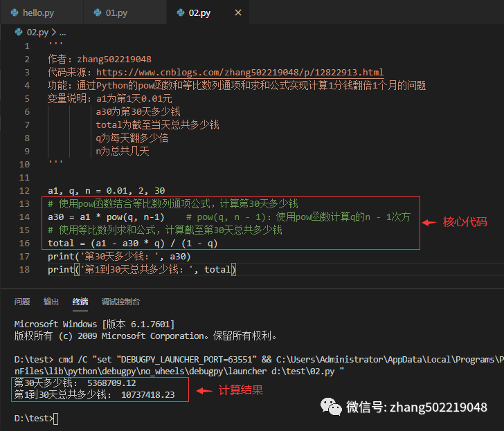The image size is (504, 431).
Task: Click the Python icon on 01.py tab
Action: (x=98, y=13)
